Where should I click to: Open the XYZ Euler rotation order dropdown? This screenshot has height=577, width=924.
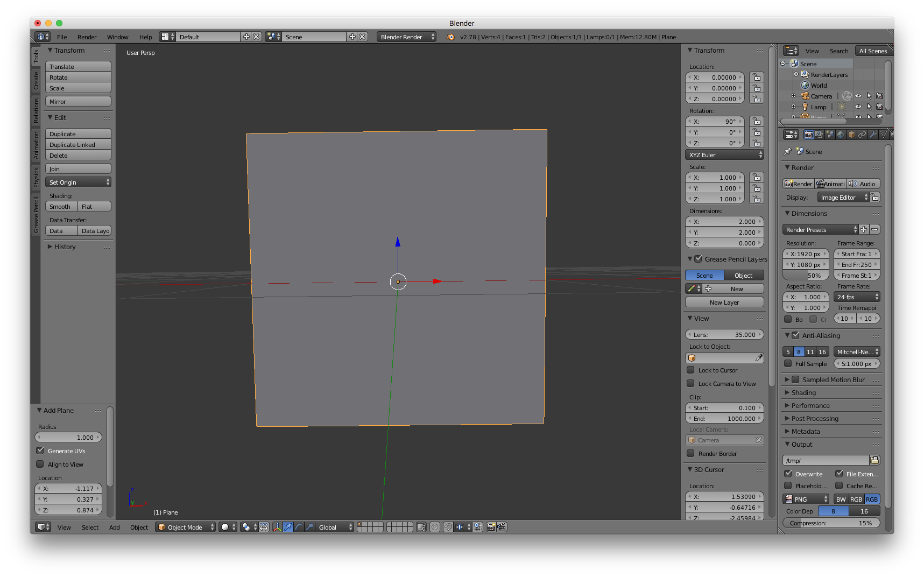(724, 154)
